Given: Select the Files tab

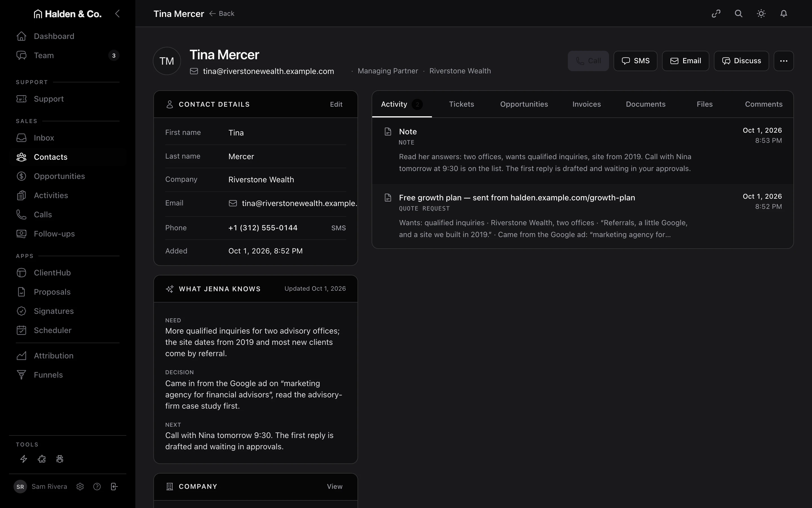Looking at the screenshot, I should click(705, 104).
